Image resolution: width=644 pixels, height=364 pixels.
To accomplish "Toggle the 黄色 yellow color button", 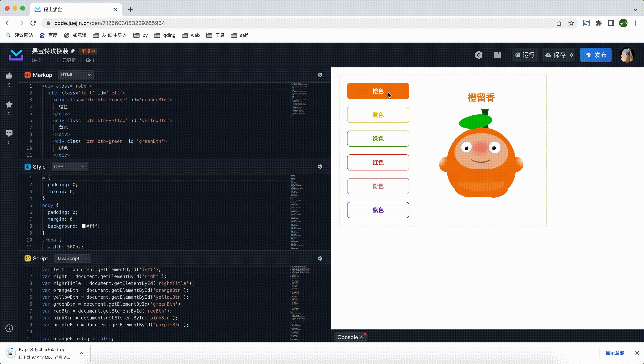I will [378, 115].
